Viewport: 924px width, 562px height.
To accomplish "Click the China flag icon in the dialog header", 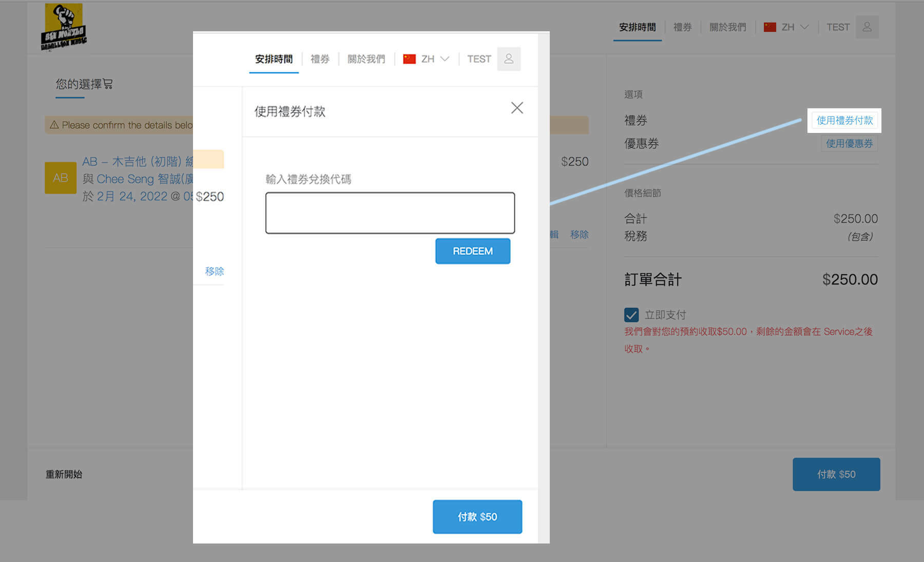I will click(409, 59).
